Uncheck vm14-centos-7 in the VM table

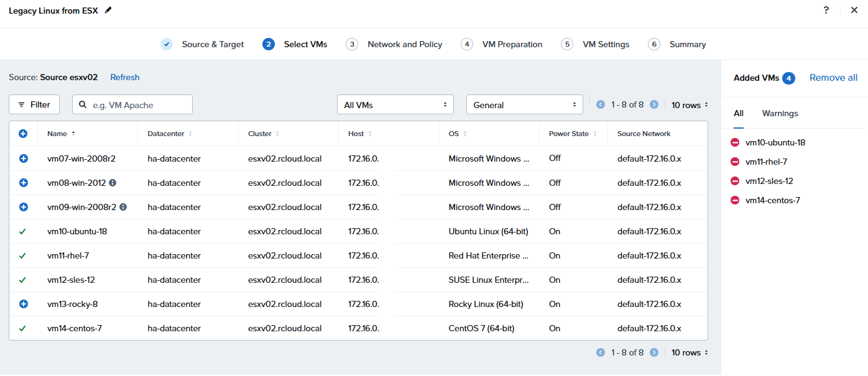pyautogui.click(x=23, y=328)
